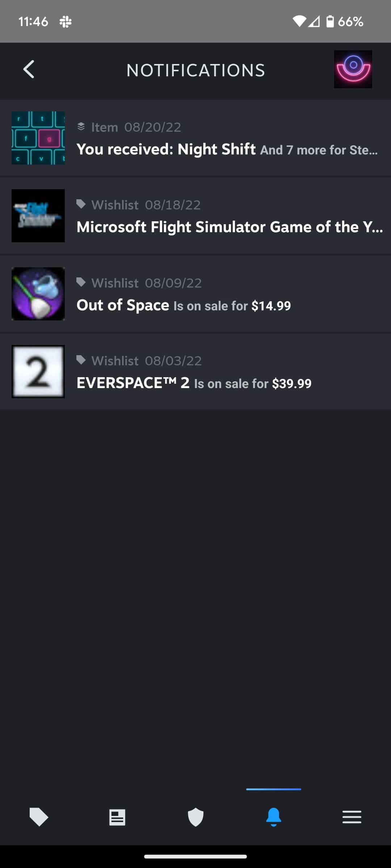Tap the Night Shift keyboard thumbnail
This screenshot has width=391, height=868.
(38, 138)
